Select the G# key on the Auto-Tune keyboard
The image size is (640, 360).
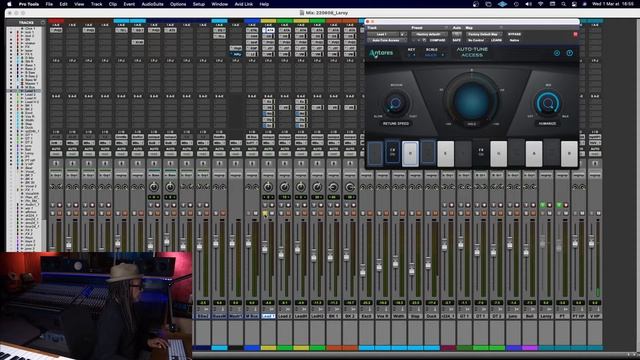516,152
